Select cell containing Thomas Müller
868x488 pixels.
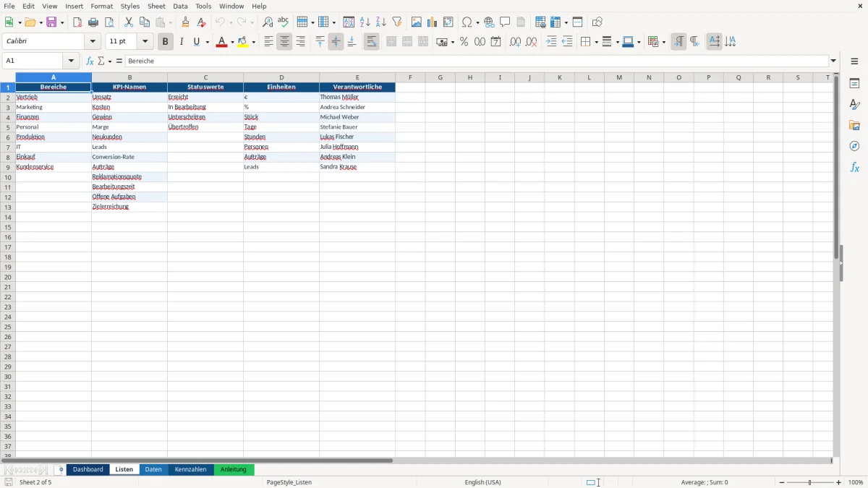coord(357,97)
